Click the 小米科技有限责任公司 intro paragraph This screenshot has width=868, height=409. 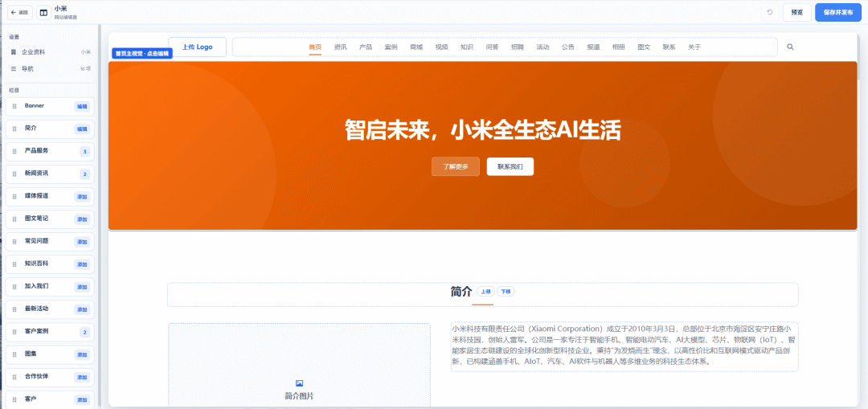[624, 345]
